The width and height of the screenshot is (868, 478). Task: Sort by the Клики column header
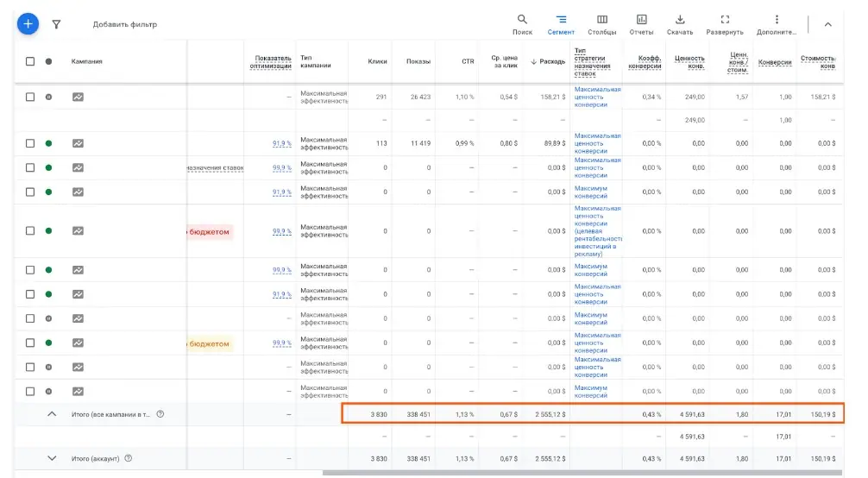tap(377, 61)
